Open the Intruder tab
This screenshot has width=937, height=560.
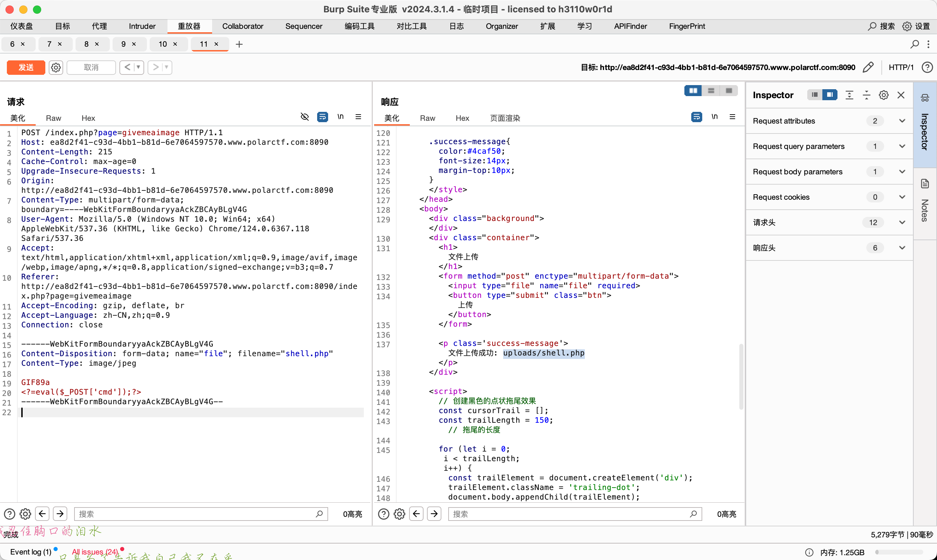point(142,26)
